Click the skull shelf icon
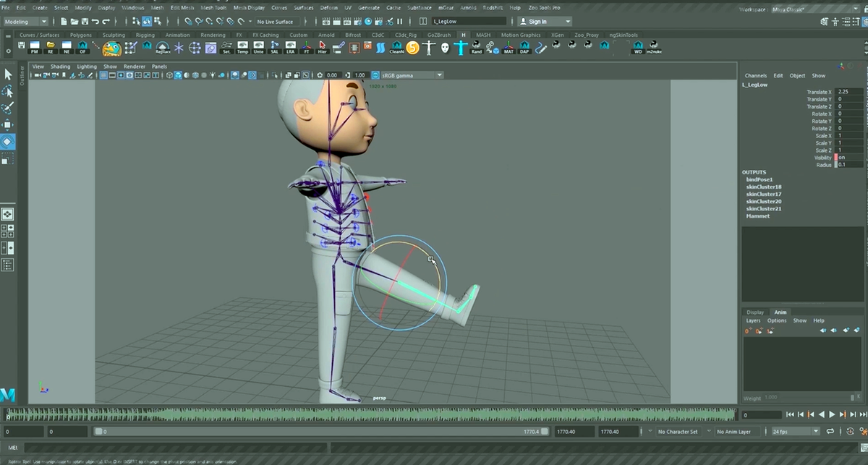This screenshot has width=868, height=465. (444, 48)
